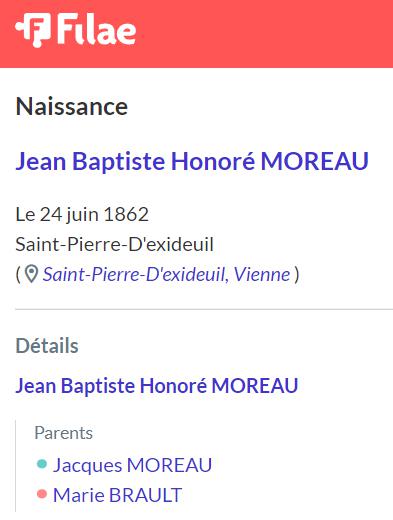393x520 pixels.
Task: Click the empty area of the red header banner
Action: [263, 33]
